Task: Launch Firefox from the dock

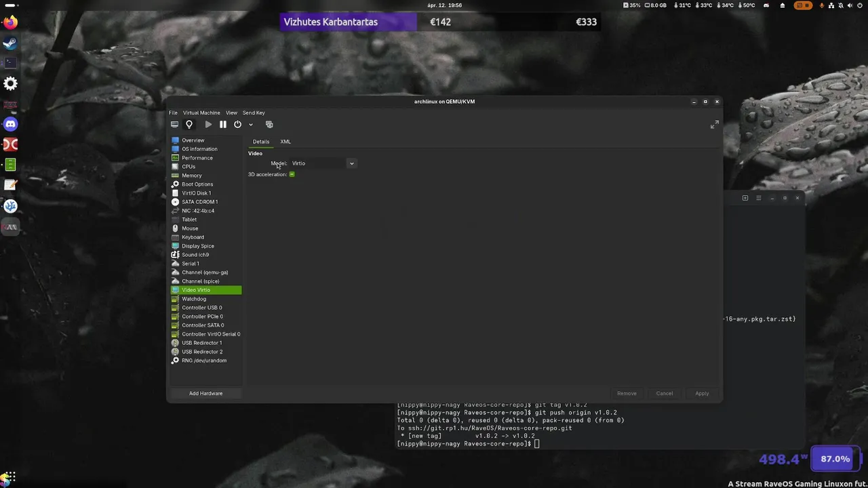Action: (x=10, y=22)
